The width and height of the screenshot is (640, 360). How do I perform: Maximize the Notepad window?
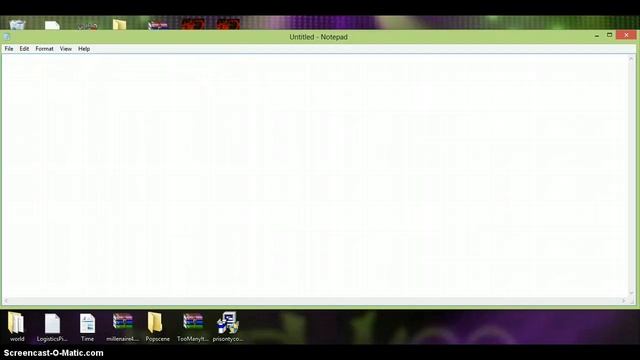coord(609,36)
